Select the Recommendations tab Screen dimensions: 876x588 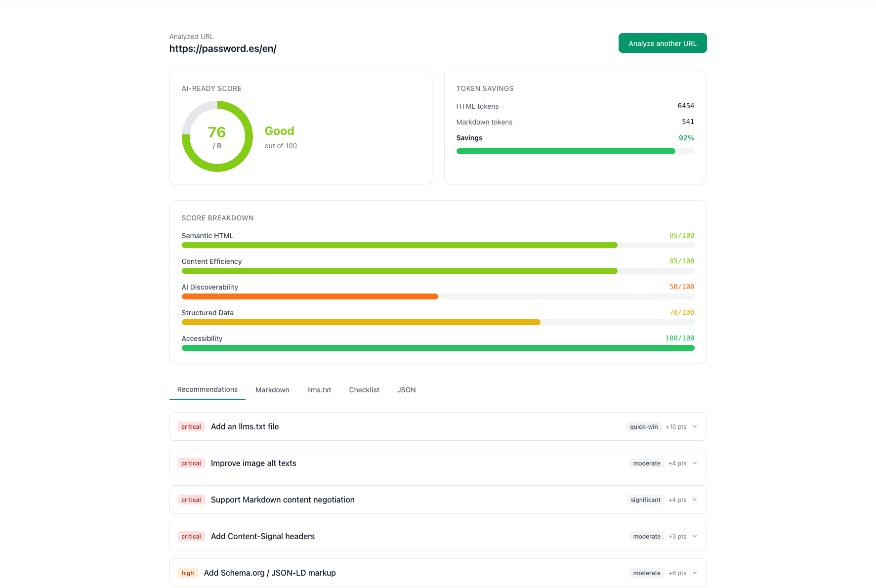[207, 389]
